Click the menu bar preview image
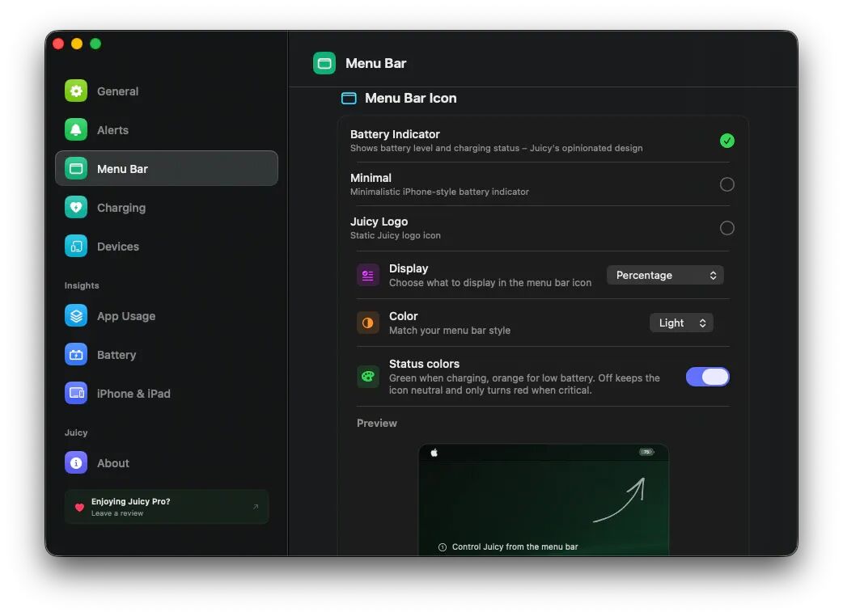Viewport: 843px width, 616px height. (x=544, y=500)
